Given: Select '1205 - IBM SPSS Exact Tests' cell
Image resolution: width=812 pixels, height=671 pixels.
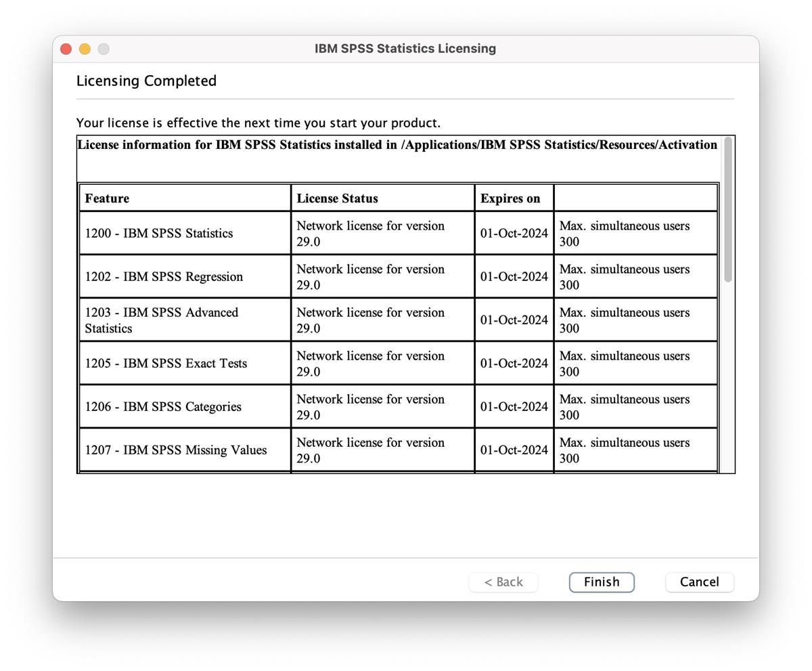Looking at the screenshot, I should (185, 363).
